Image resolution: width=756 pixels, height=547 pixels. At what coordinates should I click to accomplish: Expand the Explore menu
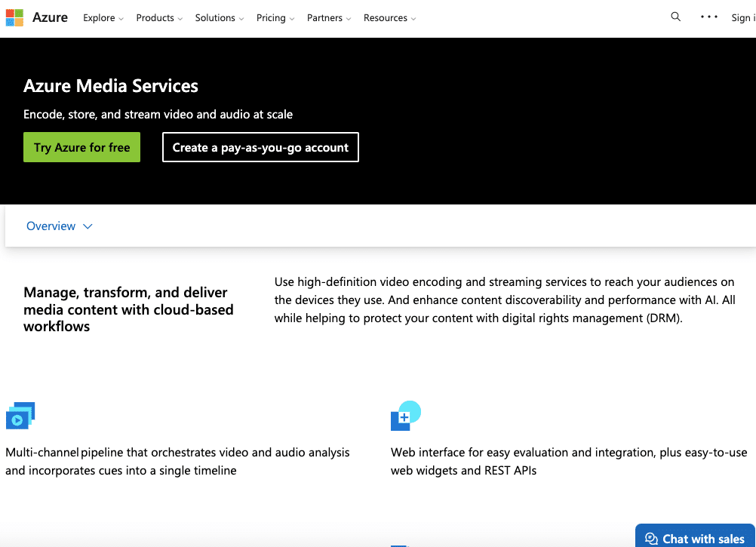103,18
